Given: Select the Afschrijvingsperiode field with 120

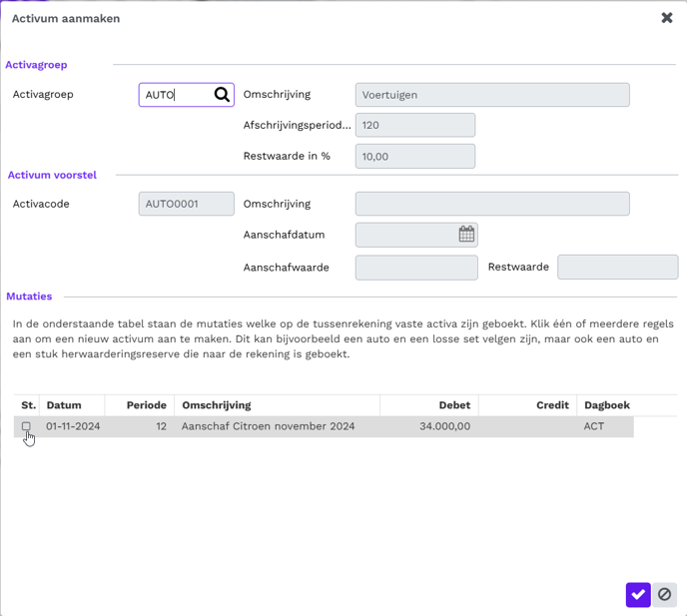Looking at the screenshot, I should (414, 125).
